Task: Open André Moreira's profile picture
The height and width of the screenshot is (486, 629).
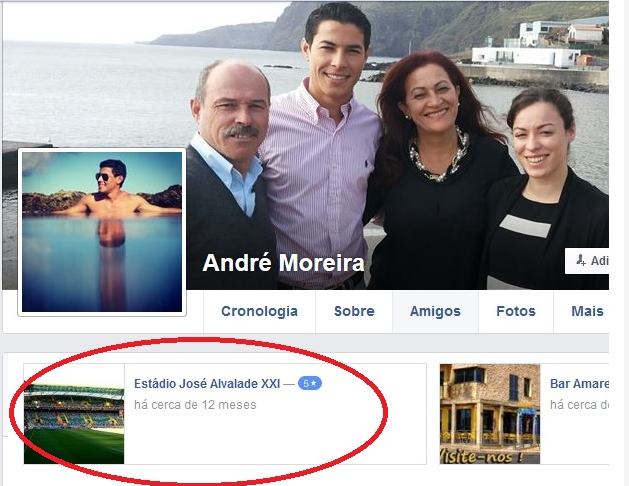Action: (102, 232)
